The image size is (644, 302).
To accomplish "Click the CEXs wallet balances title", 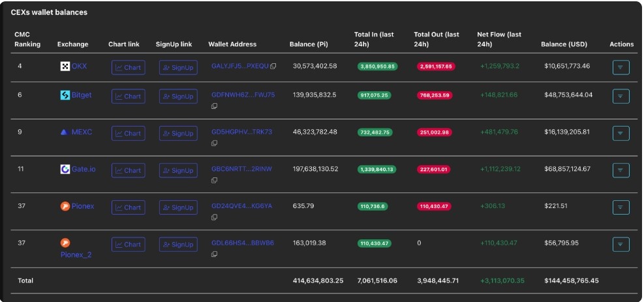I will 49,12.
